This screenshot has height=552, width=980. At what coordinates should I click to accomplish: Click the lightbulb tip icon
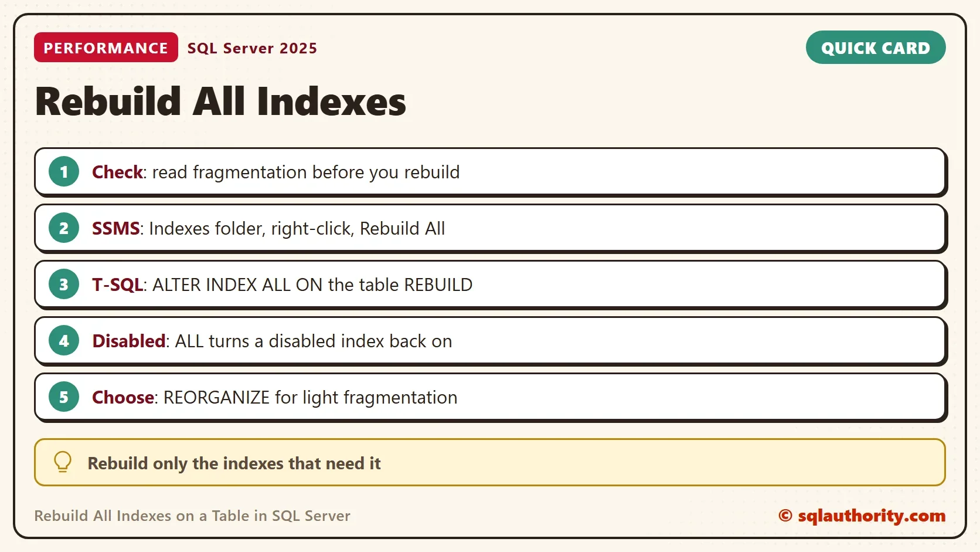[x=63, y=462]
